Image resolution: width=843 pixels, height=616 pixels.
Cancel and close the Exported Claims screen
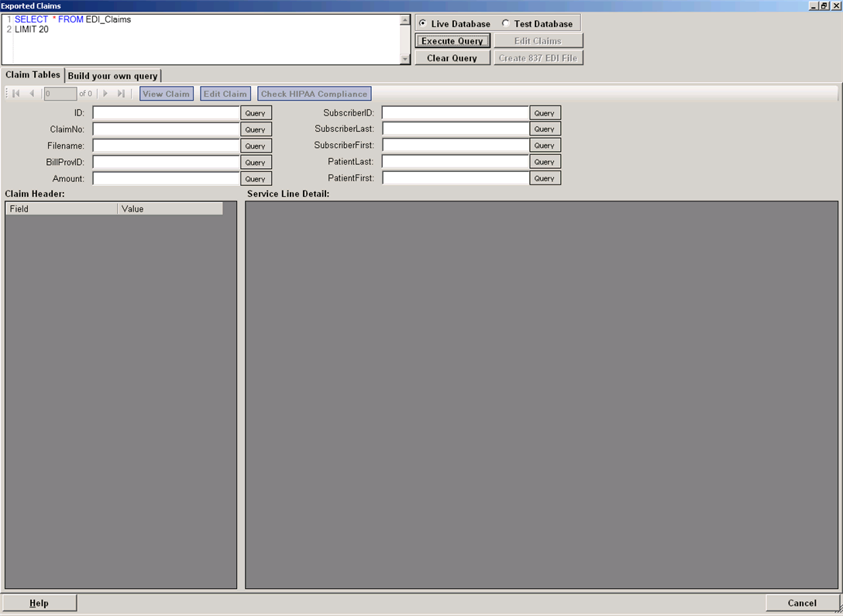pyautogui.click(x=802, y=603)
